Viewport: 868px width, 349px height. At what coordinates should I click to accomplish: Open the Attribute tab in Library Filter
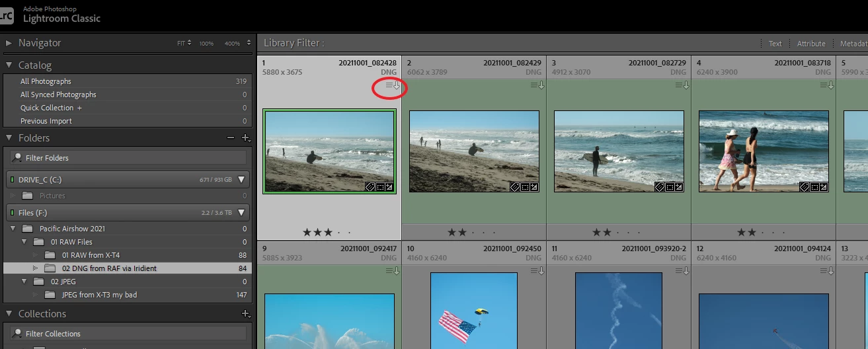point(811,44)
